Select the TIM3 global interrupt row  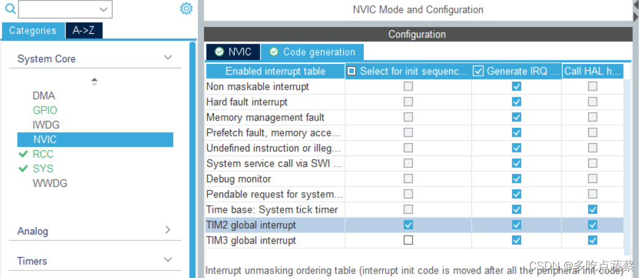[414, 240]
